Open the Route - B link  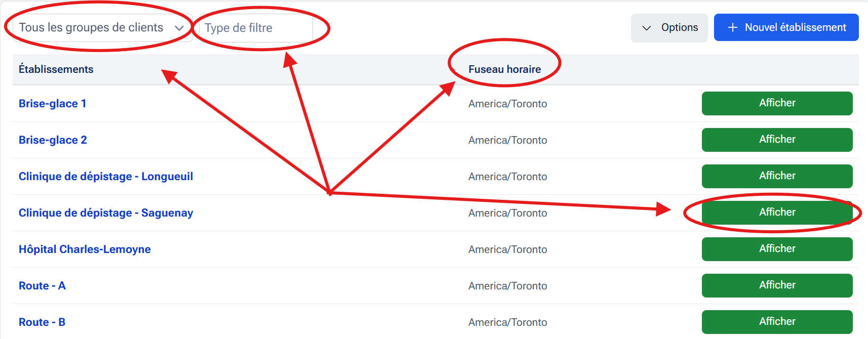(42, 322)
